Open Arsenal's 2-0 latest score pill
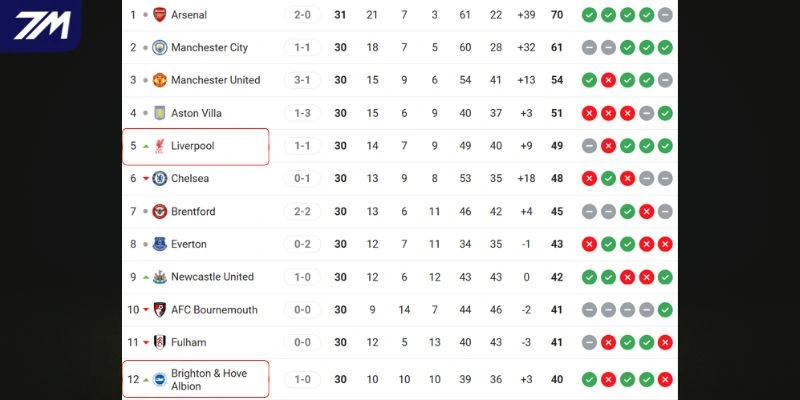The image size is (800, 400). pyautogui.click(x=302, y=15)
